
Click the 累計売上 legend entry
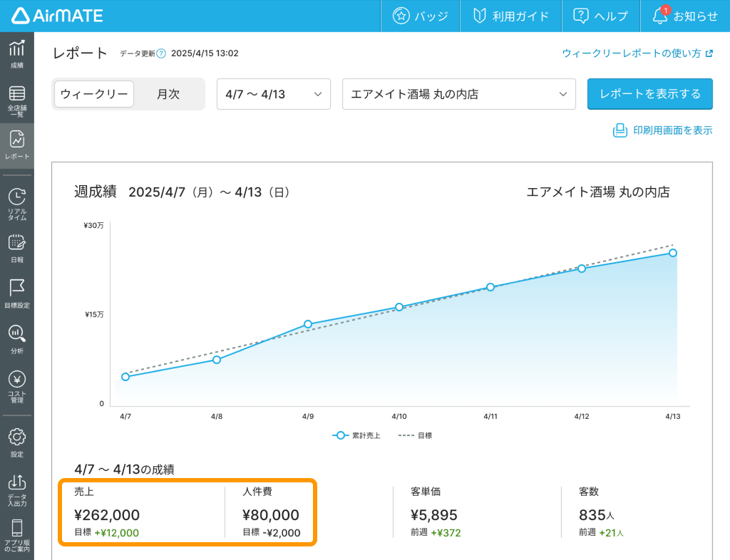(356, 435)
